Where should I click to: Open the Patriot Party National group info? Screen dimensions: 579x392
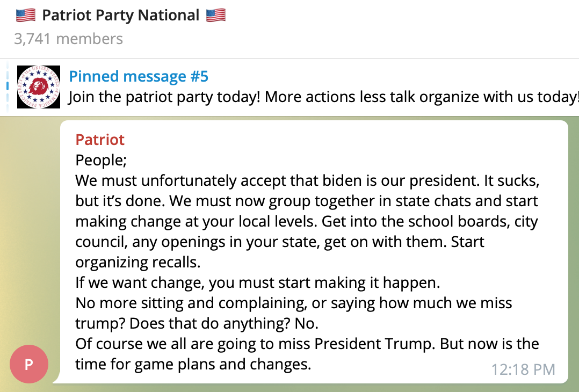[x=120, y=15]
